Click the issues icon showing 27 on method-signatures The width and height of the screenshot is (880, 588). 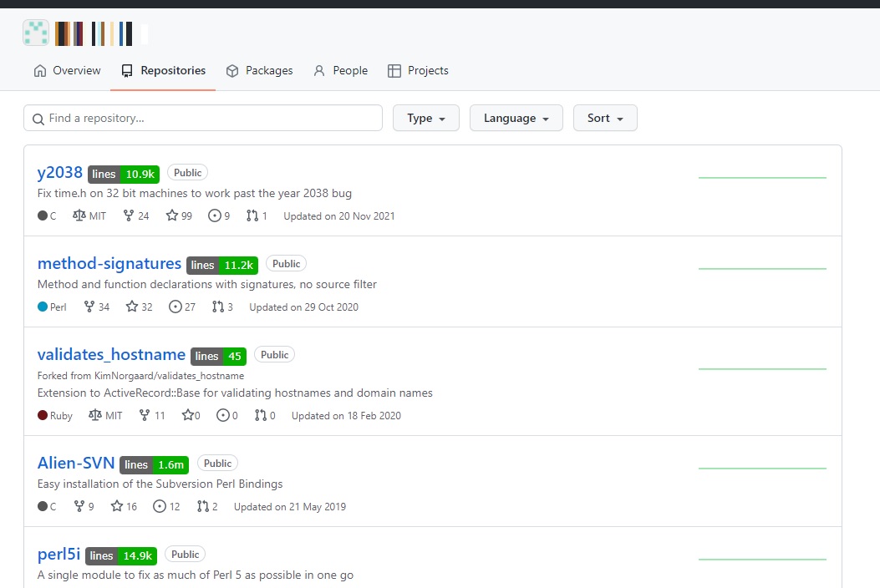(x=175, y=307)
